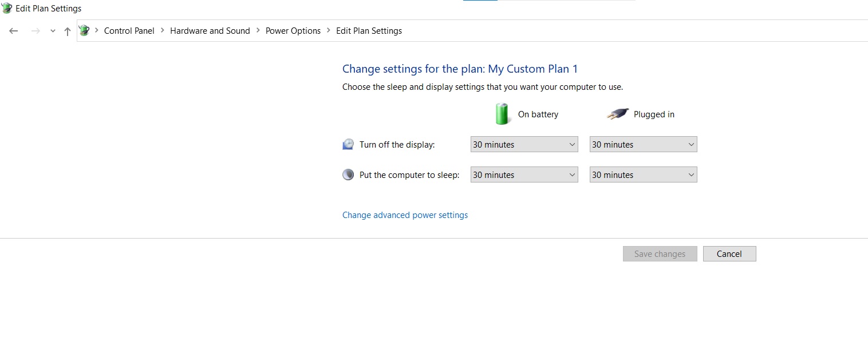
Task: Click the green battery icon
Action: (502, 114)
